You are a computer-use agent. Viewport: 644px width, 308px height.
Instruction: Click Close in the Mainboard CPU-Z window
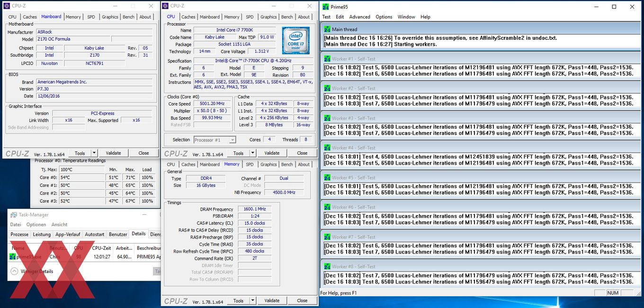tap(143, 153)
